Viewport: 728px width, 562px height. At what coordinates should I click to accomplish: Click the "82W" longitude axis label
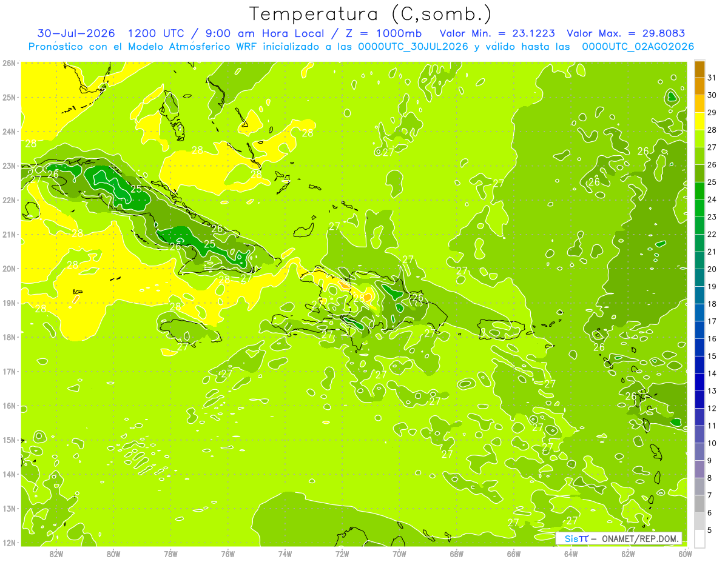pyautogui.click(x=56, y=554)
